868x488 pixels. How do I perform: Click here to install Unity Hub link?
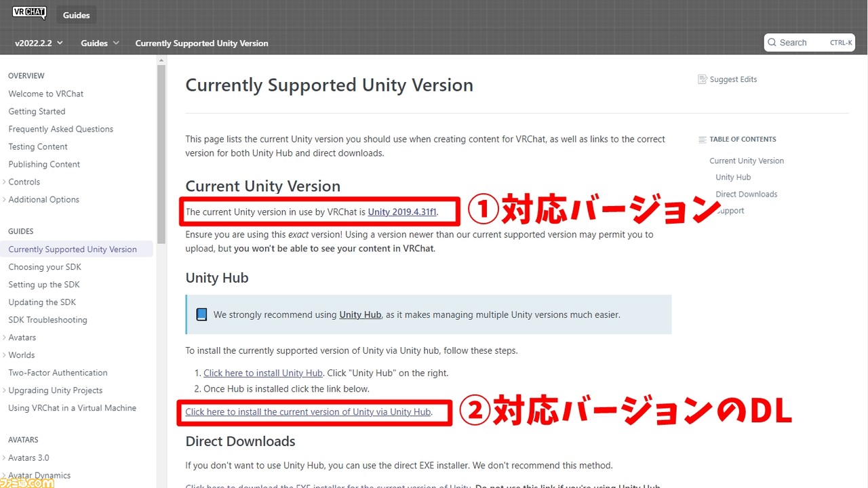tap(263, 373)
